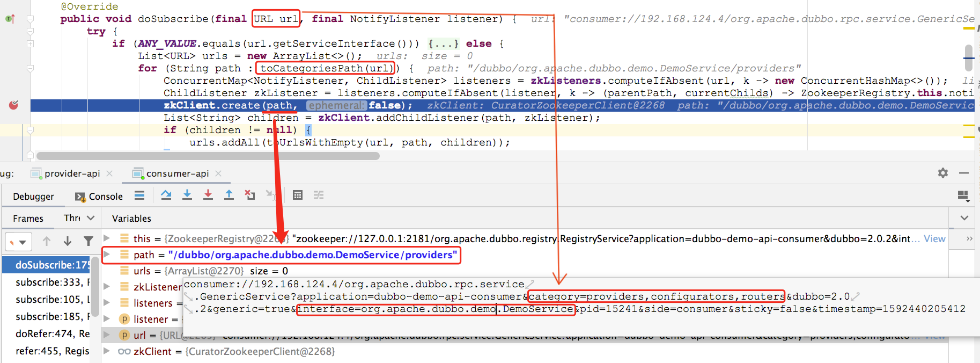Click the Drop Frame icon

pyautogui.click(x=250, y=195)
